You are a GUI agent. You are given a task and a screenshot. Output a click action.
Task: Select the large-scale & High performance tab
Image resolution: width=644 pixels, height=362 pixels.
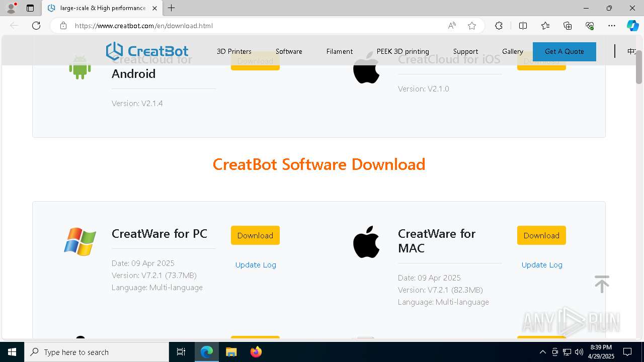tap(102, 8)
